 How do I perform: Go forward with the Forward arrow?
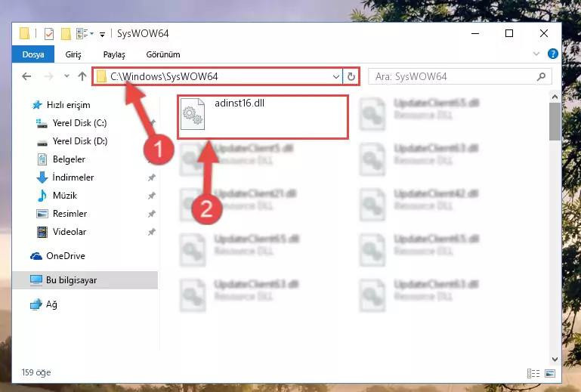tap(48, 76)
